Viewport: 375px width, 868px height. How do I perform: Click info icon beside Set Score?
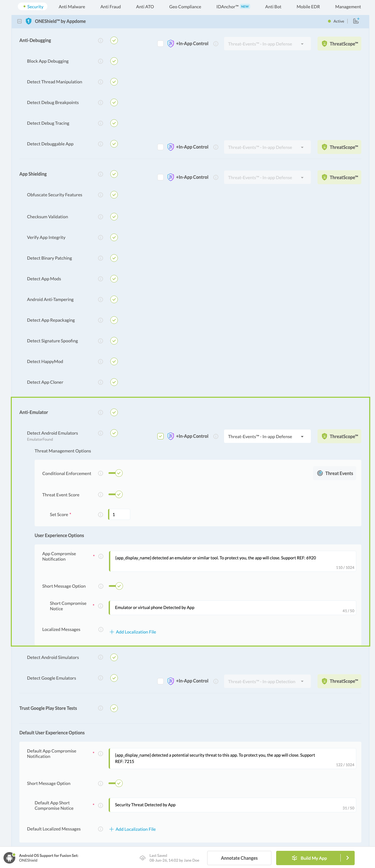[x=100, y=514]
